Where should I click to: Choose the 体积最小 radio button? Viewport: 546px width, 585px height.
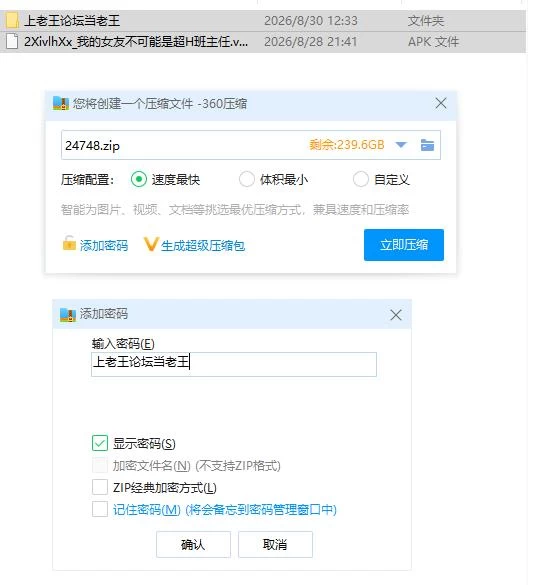tap(247, 179)
